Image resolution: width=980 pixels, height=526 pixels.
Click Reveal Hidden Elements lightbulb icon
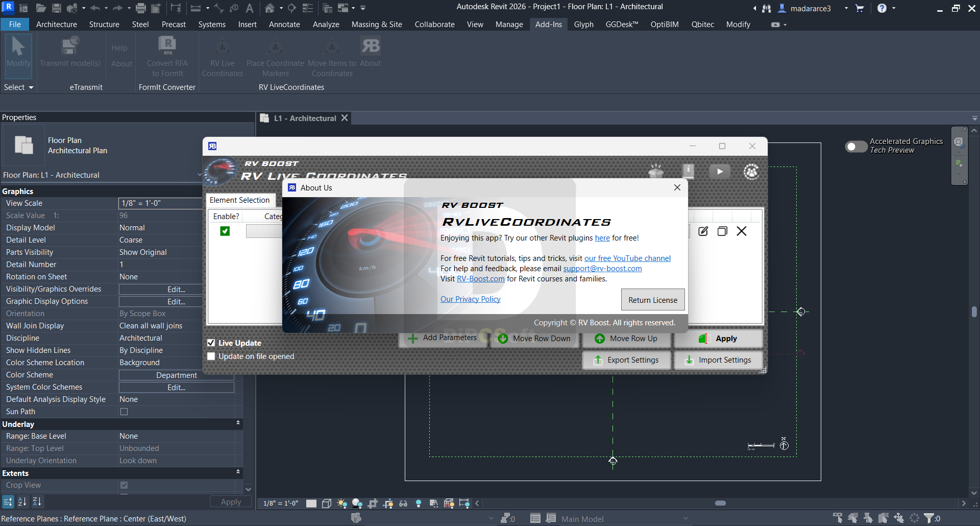419,504
